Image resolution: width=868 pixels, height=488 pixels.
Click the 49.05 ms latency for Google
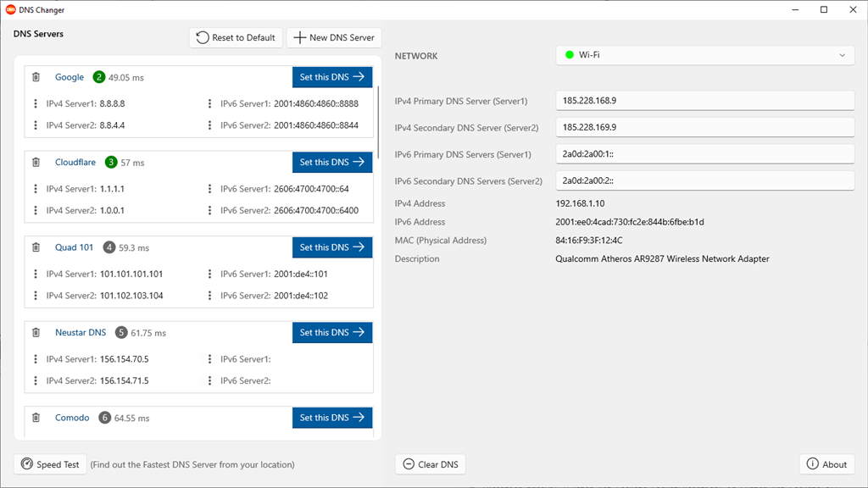pyautogui.click(x=126, y=77)
